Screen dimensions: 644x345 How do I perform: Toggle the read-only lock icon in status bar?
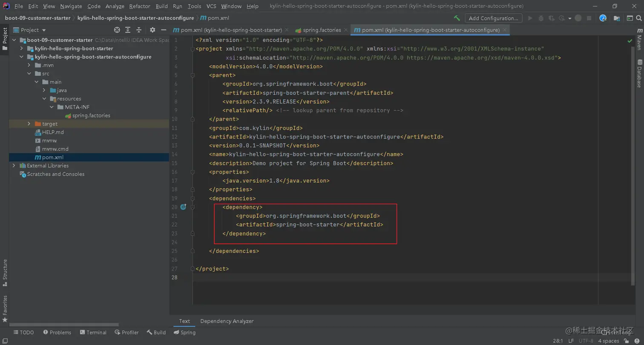(626, 341)
